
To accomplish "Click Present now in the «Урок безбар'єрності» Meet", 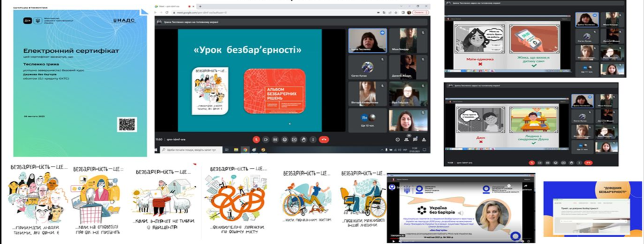I will [294, 140].
